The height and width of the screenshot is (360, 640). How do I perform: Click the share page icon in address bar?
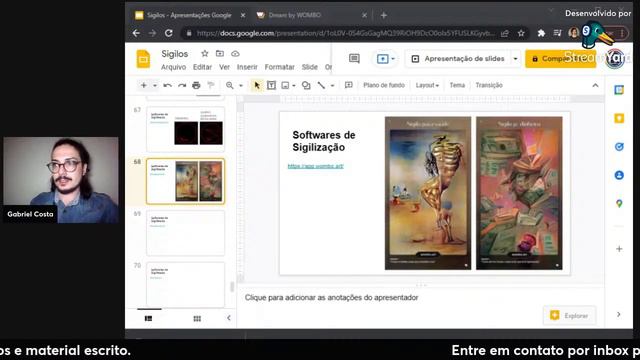coord(505,33)
